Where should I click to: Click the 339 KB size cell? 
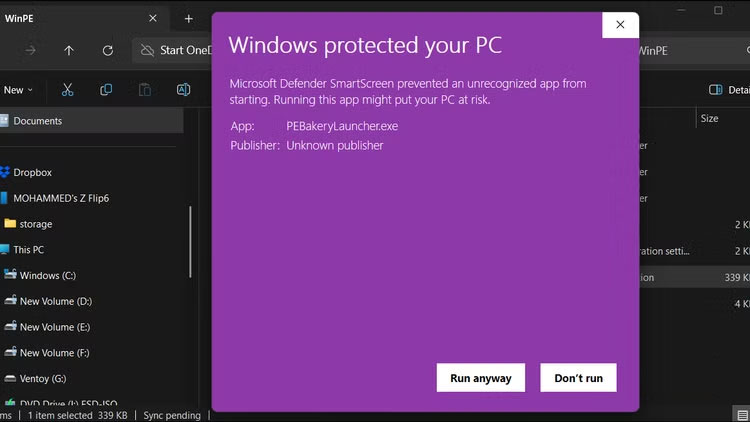tap(737, 278)
